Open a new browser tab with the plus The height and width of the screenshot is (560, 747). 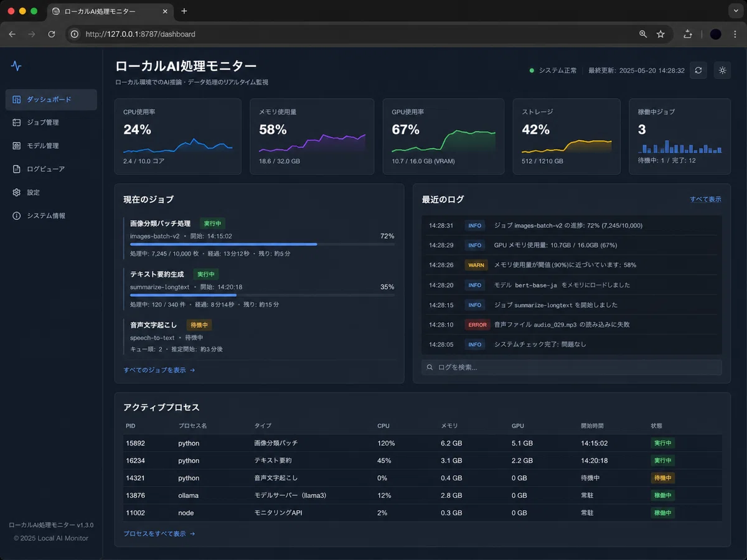(184, 11)
